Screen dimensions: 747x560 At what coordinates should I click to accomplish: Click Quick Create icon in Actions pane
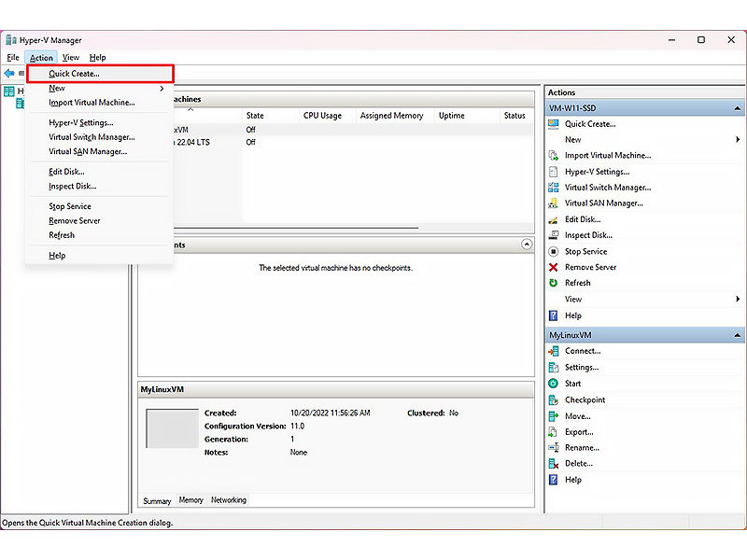[x=553, y=124]
